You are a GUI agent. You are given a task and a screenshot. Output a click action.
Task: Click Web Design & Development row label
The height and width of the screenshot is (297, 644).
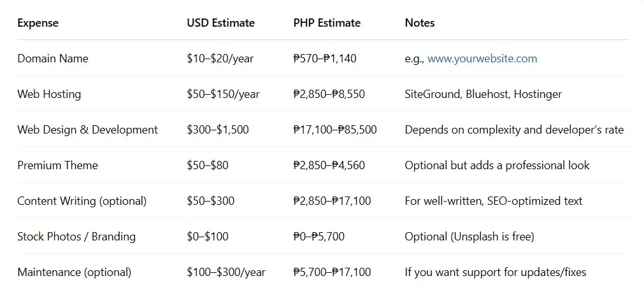pyautogui.click(x=87, y=130)
